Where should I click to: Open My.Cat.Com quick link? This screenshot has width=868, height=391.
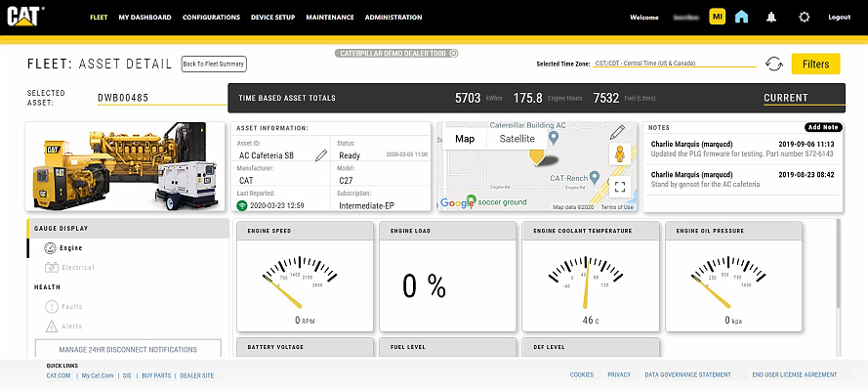tap(98, 375)
